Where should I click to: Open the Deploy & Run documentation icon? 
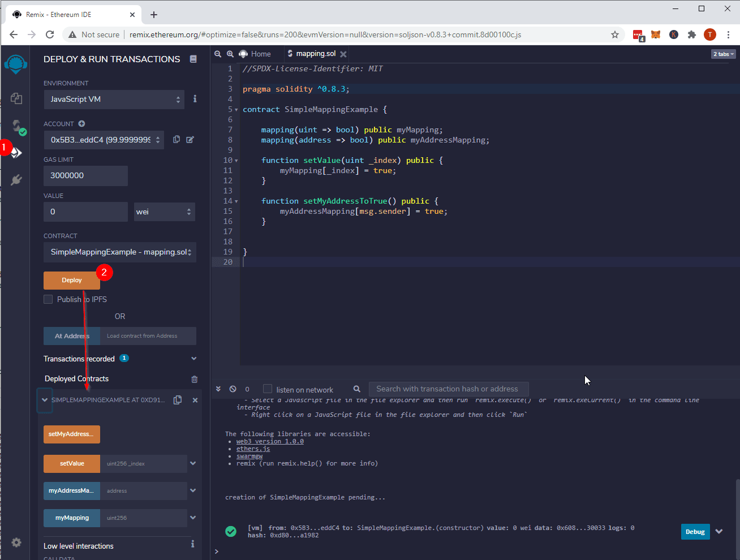point(193,59)
